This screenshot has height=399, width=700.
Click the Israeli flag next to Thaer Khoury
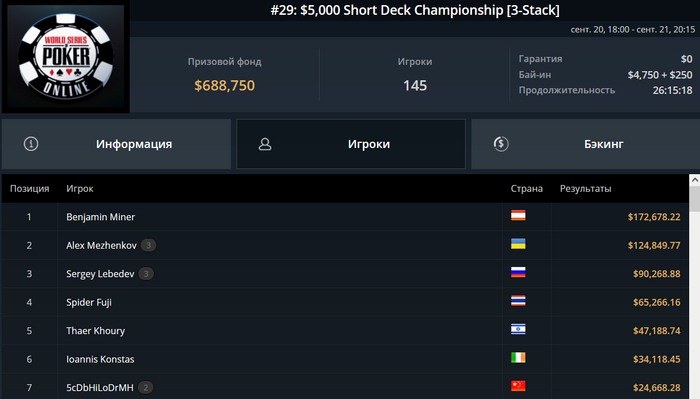point(518,329)
